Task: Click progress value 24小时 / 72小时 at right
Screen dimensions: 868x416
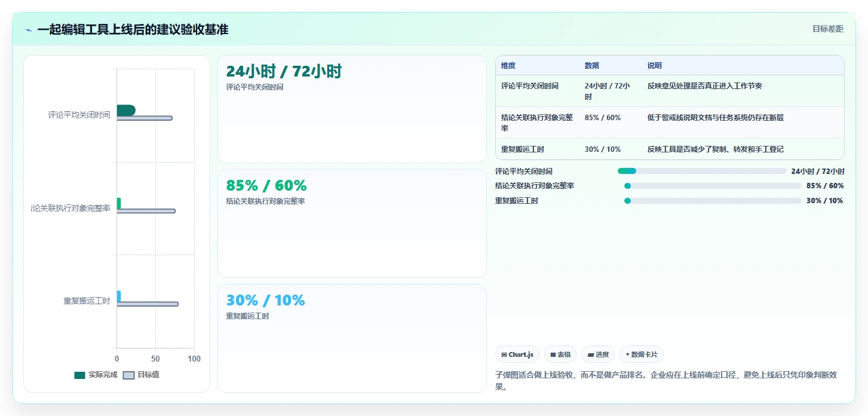Action: coord(818,171)
